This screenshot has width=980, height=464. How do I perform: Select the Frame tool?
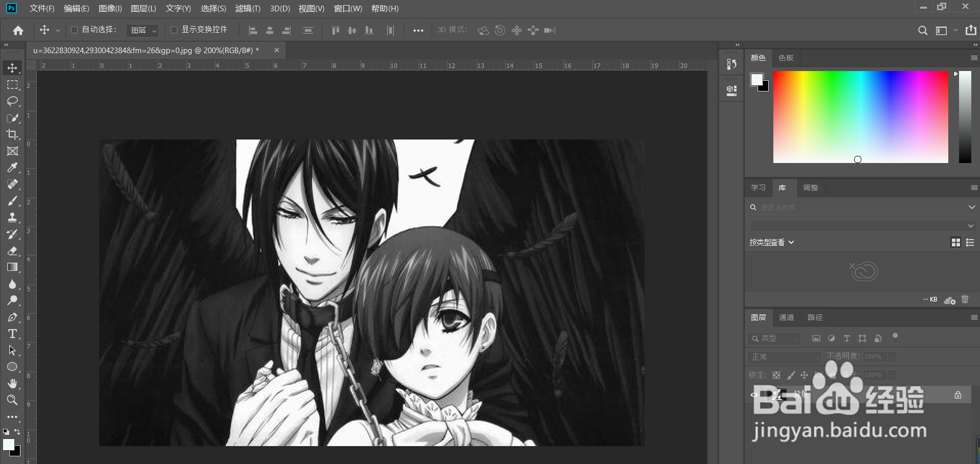click(x=12, y=151)
